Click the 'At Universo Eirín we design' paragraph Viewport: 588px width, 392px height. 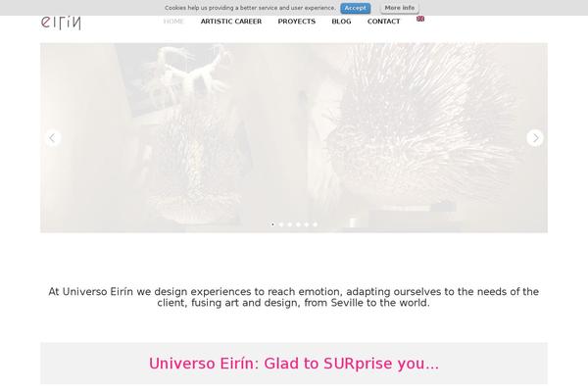pos(294,297)
